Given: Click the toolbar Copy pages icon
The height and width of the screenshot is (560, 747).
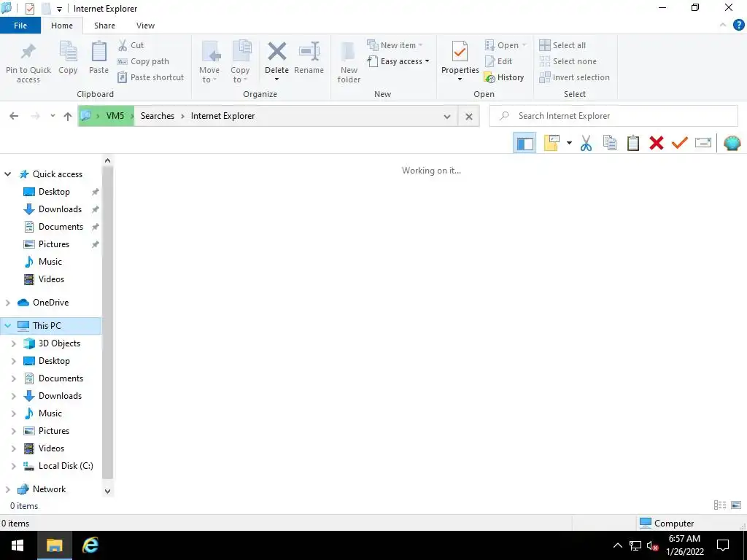Looking at the screenshot, I should coord(610,143).
